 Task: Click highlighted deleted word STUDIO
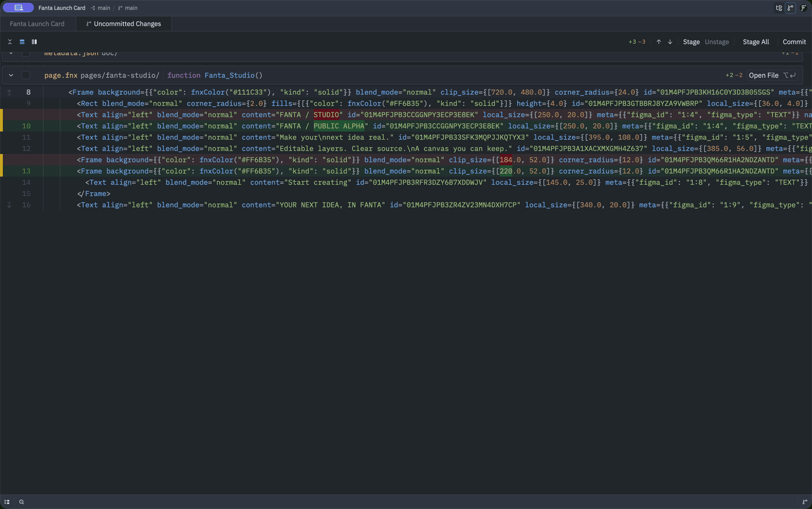(x=326, y=115)
